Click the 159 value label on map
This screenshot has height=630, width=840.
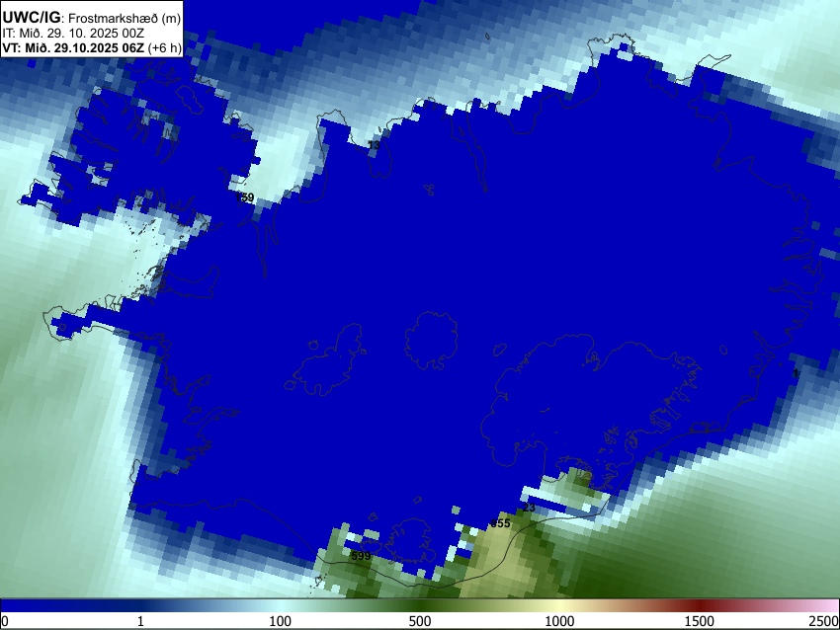coord(244,197)
